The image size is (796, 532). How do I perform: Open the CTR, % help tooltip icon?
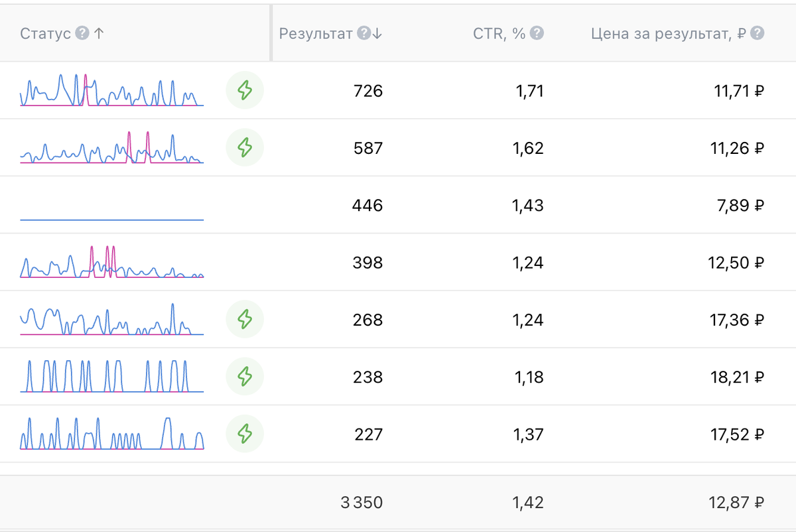point(537,33)
